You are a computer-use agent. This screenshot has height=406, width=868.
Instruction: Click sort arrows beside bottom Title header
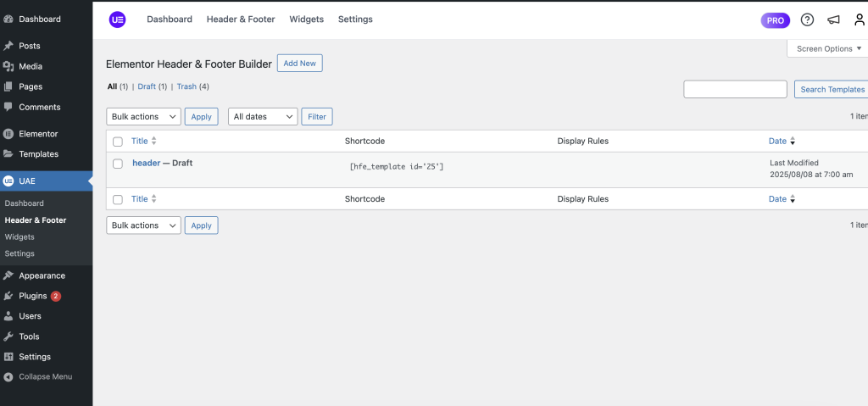[154, 199]
